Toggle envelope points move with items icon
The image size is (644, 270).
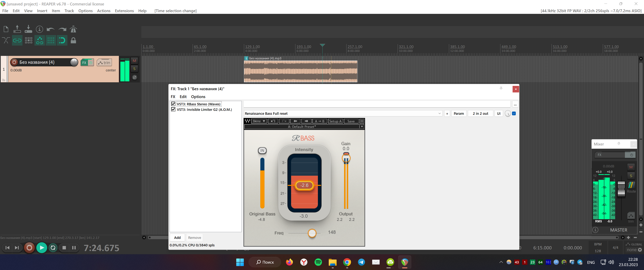pyautogui.click(x=40, y=40)
